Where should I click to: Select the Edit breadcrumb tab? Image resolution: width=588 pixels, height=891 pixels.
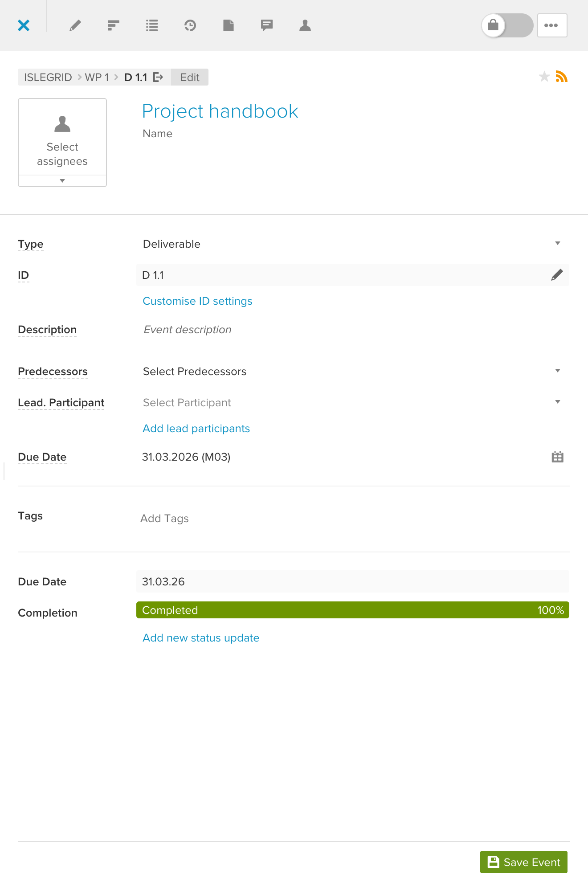point(190,78)
